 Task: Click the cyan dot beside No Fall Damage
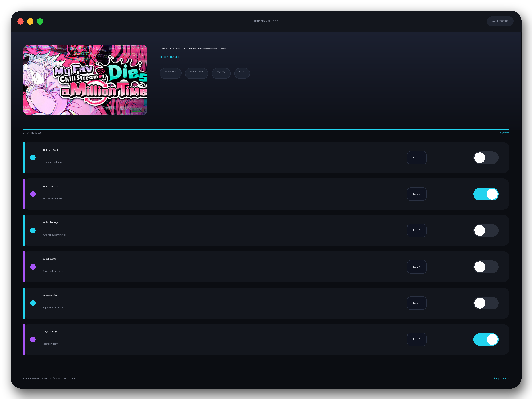click(x=33, y=230)
